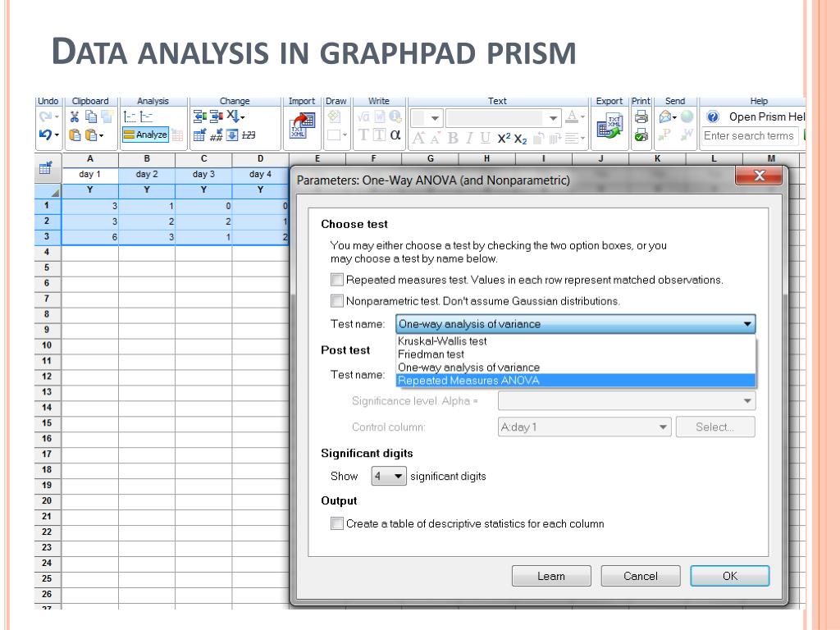Viewport: 840px width, 630px height.
Task: Click the Export TXT/XML icon
Action: tap(609, 127)
